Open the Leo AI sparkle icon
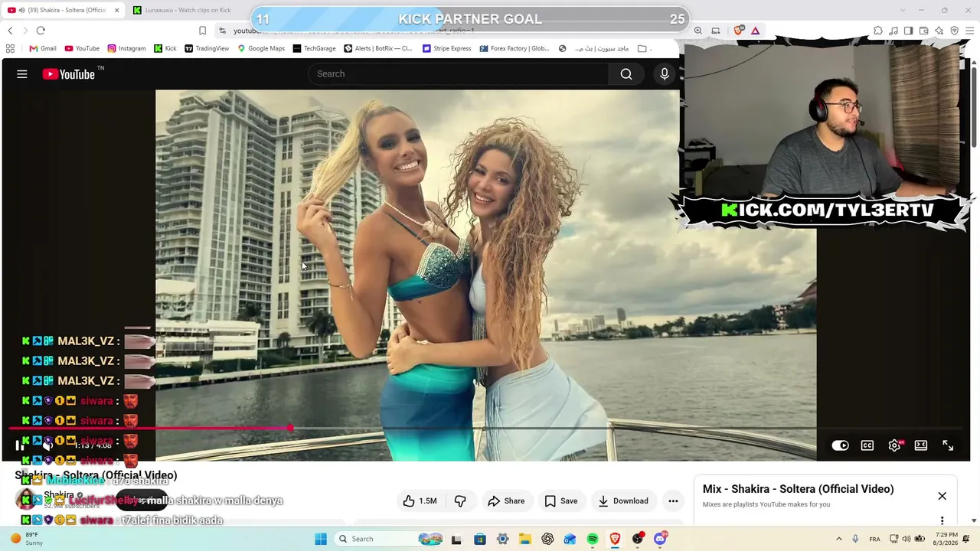 pyautogui.click(x=939, y=31)
